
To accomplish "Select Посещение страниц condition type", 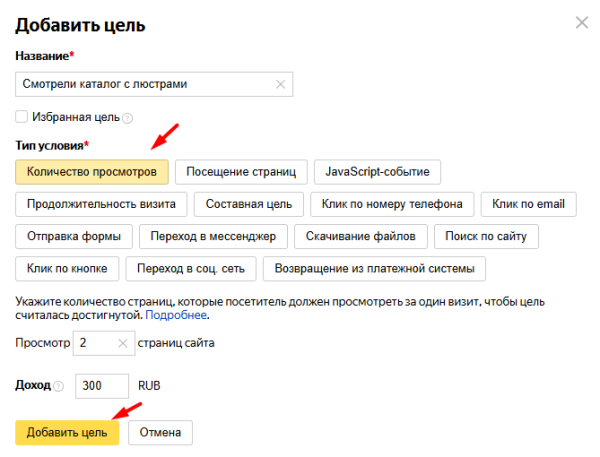I will (240, 172).
